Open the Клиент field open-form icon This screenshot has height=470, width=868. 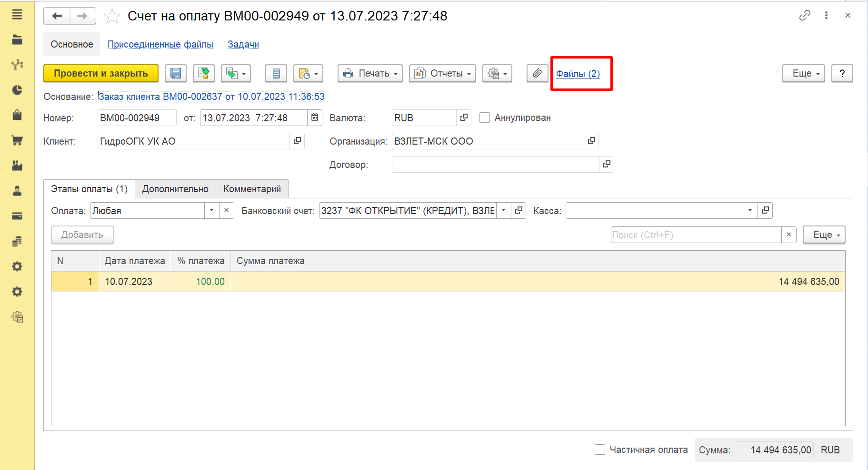tap(297, 141)
